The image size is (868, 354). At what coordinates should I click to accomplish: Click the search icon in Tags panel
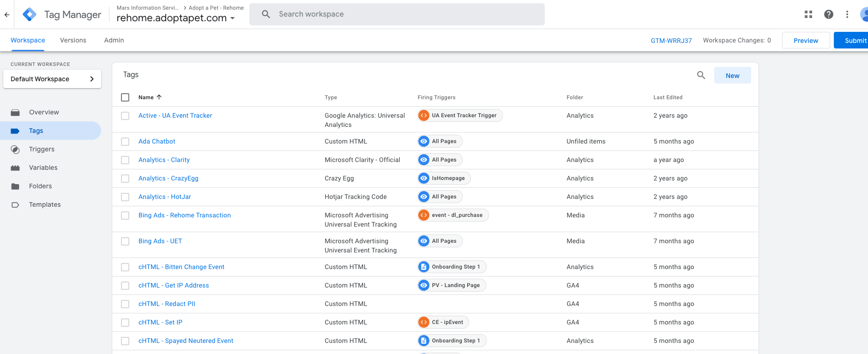pos(701,75)
